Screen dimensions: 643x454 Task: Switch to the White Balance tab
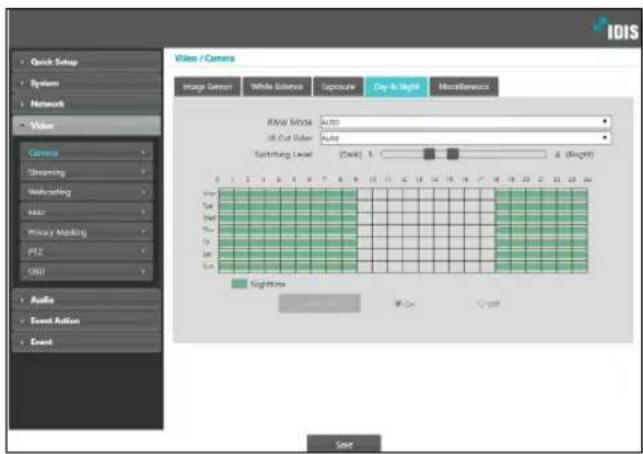pos(277,87)
